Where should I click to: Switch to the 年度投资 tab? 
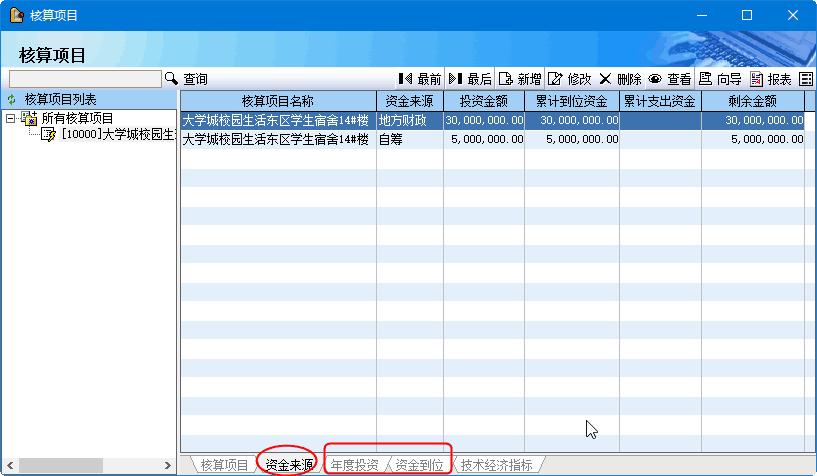pyautogui.click(x=354, y=465)
